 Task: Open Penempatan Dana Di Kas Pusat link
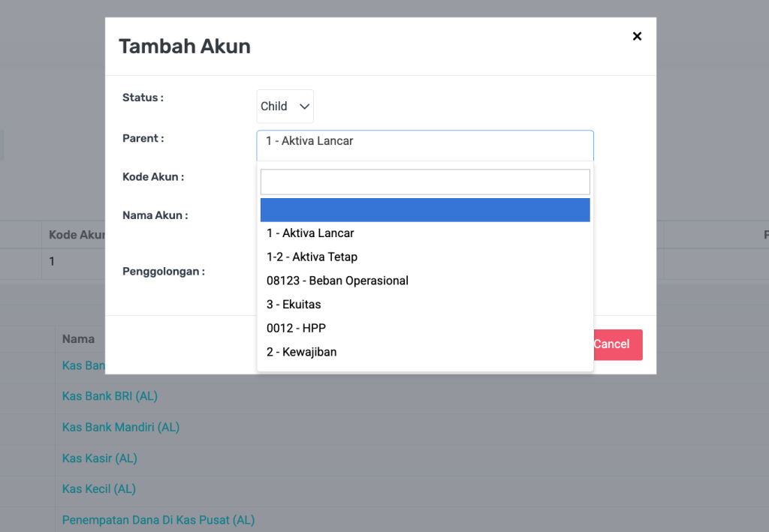click(158, 520)
